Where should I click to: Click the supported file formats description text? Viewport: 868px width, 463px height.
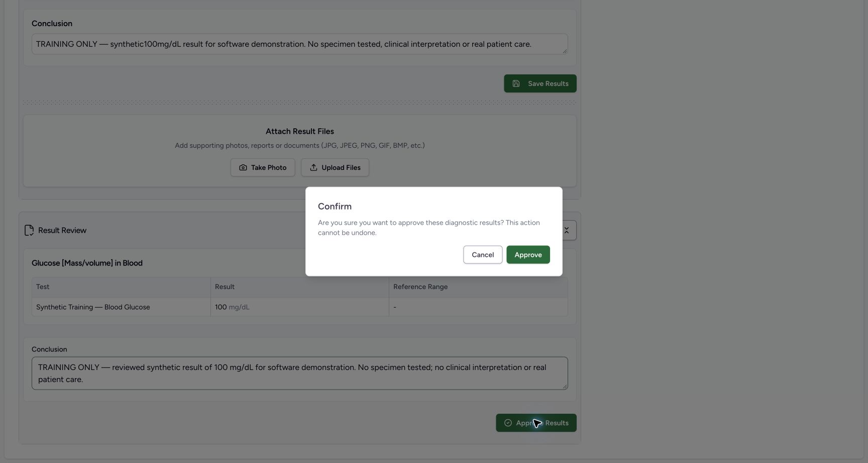(300, 145)
